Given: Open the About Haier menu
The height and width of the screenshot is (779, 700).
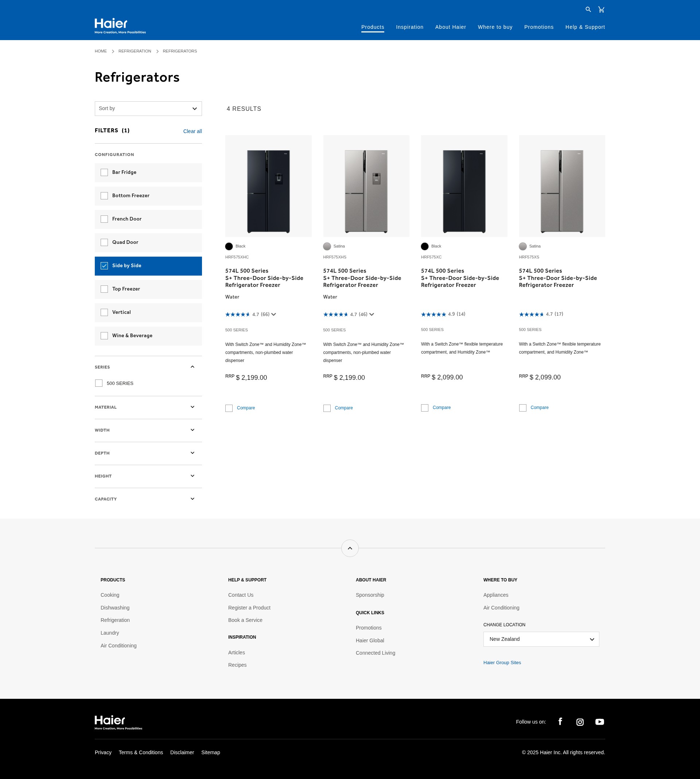Looking at the screenshot, I should pos(450,27).
